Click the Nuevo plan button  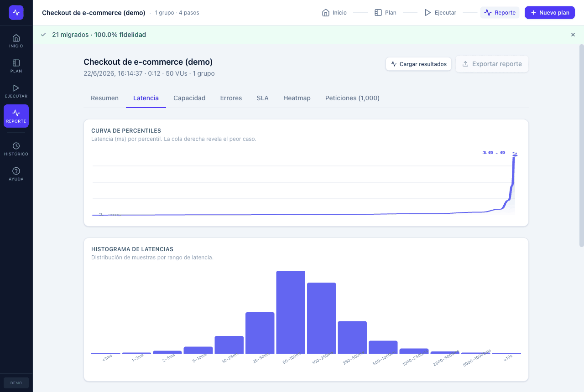550,13
